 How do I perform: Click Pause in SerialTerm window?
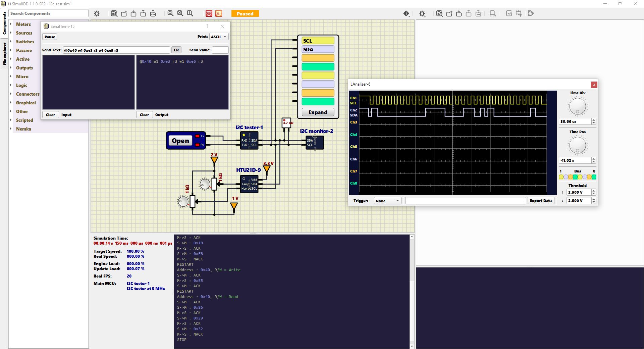click(50, 37)
